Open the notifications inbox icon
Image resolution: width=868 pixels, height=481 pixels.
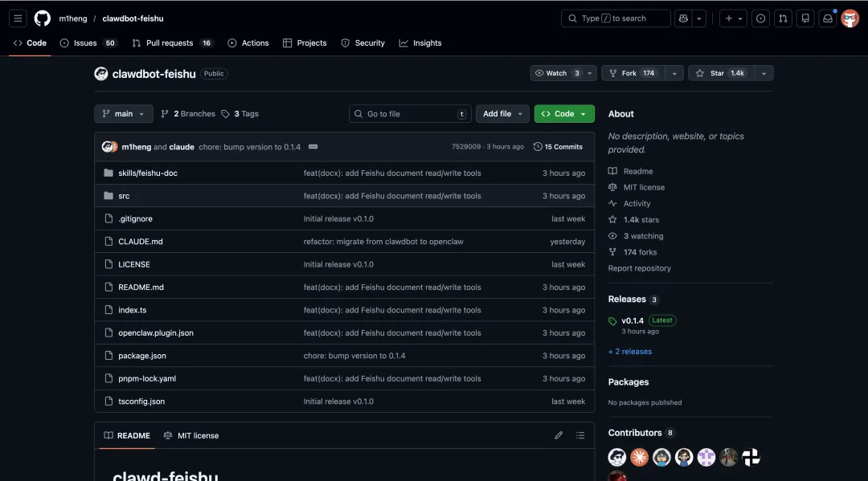tap(828, 18)
